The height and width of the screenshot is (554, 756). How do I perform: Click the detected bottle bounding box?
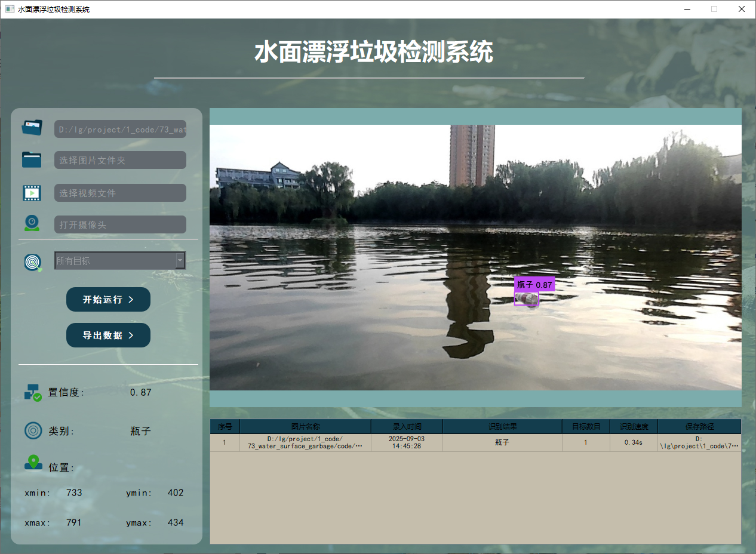pyautogui.click(x=527, y=298)
